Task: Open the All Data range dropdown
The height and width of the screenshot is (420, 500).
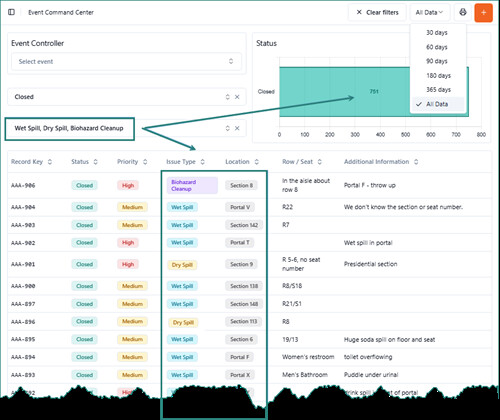Action: [x=429, y=13]
